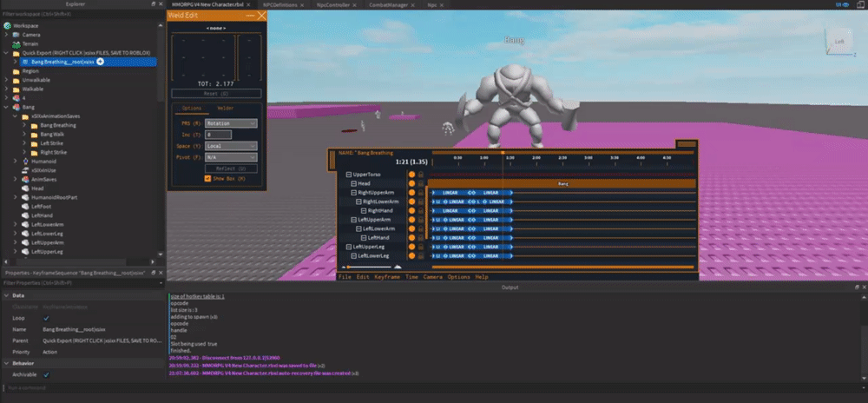Click the xSIXxInUse value icon
This screenshot has height=403, width=868.
pos(25,170)
